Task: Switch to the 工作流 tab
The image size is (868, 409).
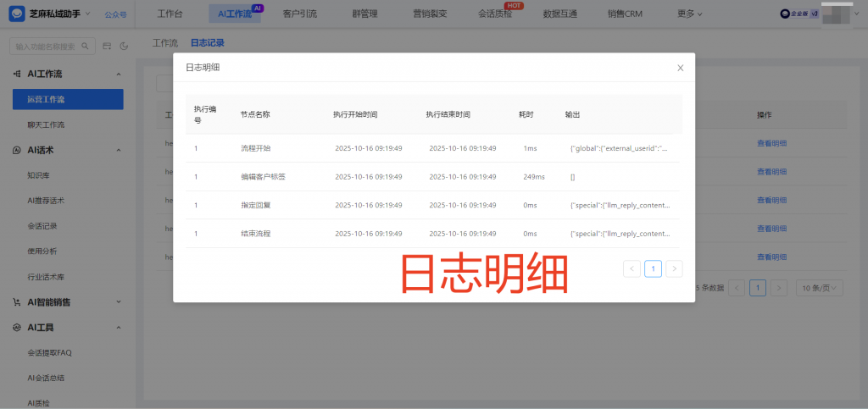Action: (x=165, y=42)
